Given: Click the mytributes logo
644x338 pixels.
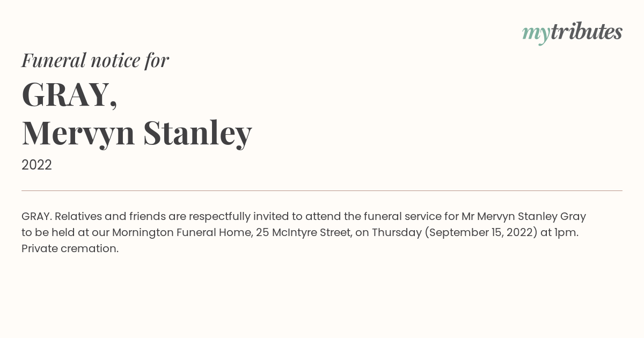Looking at the screenshot, I should coord(572,33).
